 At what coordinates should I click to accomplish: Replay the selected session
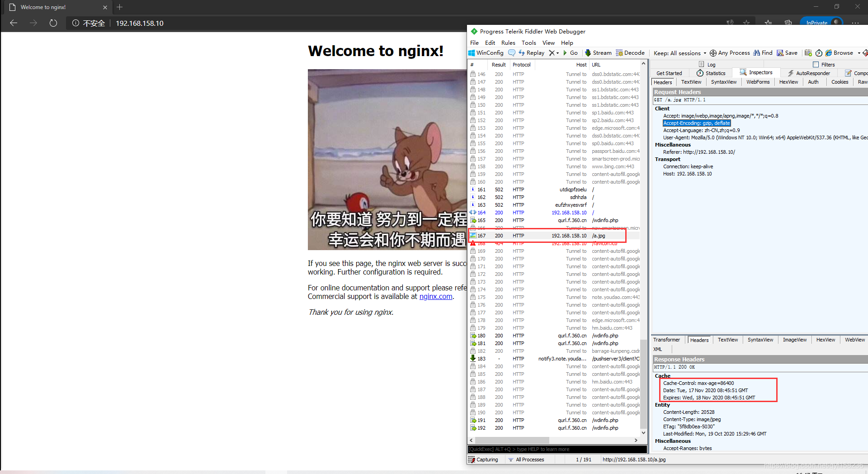coord(532,53)
